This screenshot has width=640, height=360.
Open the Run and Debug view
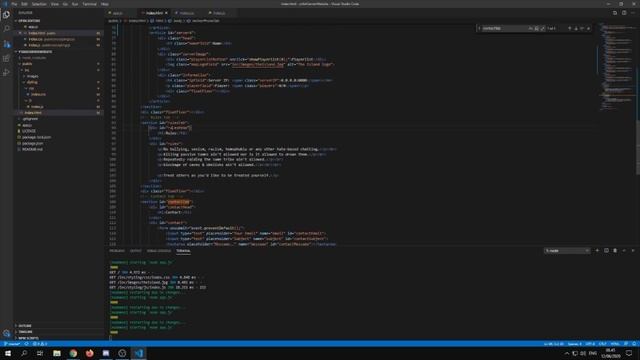[6, 72]
